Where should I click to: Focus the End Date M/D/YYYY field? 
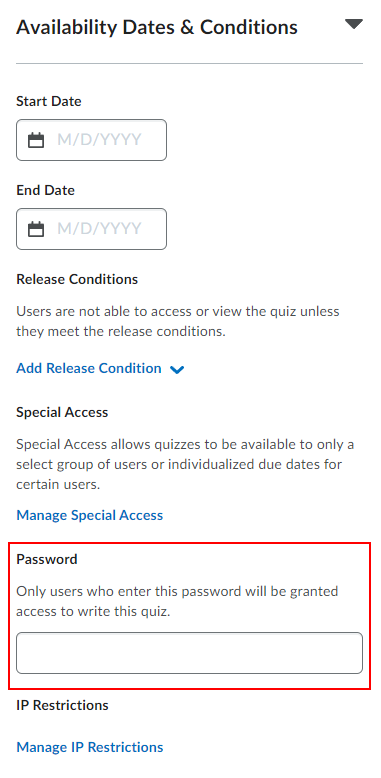pyautogui.click(x=91, y=229)
